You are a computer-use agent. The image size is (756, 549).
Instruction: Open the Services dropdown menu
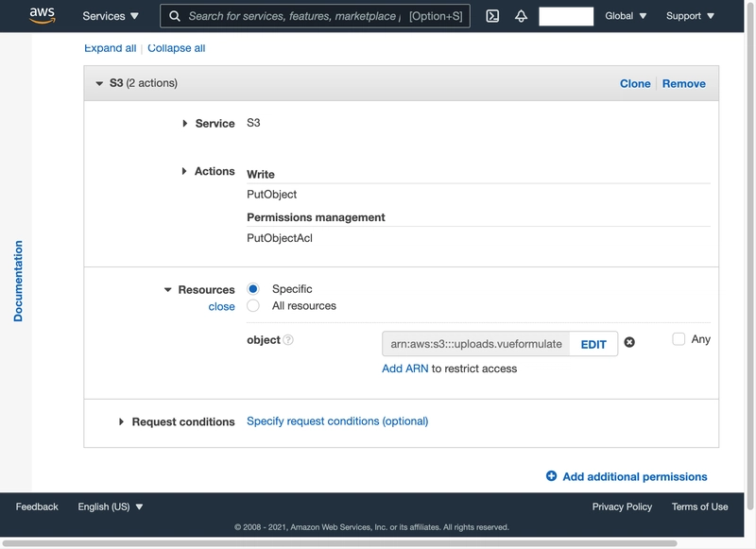111,16
